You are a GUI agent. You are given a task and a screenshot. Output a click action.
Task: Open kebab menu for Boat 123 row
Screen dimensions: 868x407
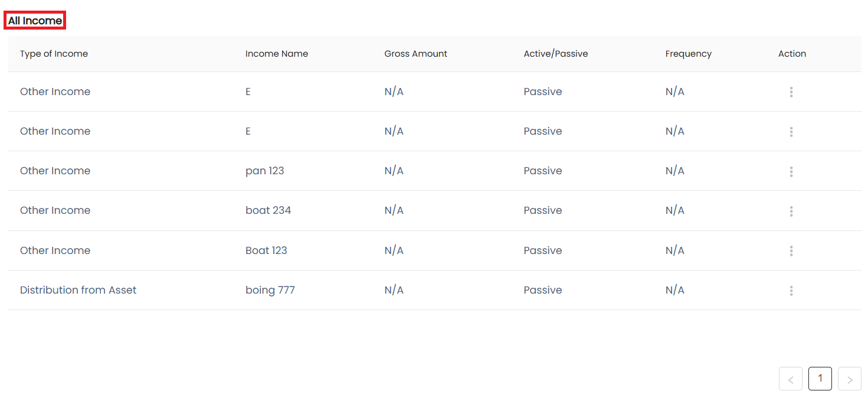(791, 251)
